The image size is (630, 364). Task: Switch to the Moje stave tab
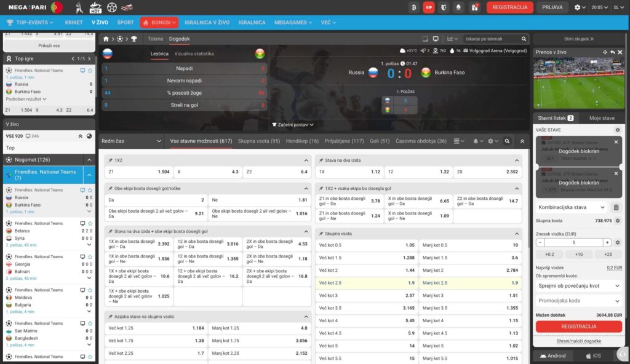tap(602, 118)
